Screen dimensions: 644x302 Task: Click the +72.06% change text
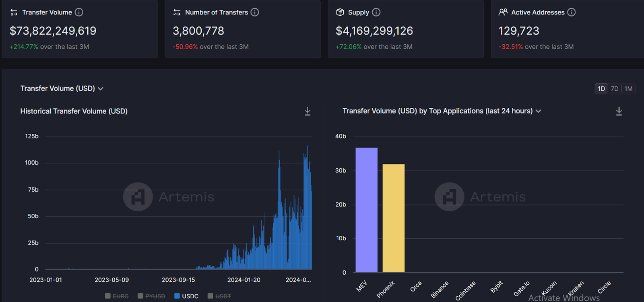[349, 47]
